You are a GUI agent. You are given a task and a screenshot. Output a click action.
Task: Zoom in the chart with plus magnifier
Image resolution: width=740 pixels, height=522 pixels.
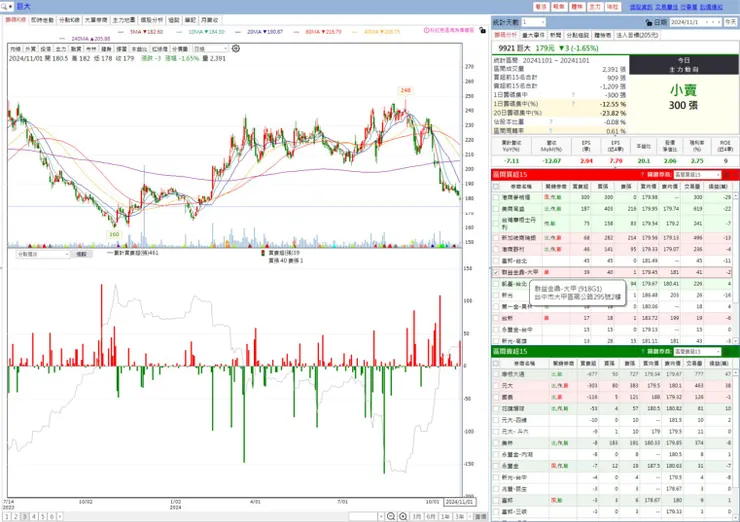tap(403, 516)
